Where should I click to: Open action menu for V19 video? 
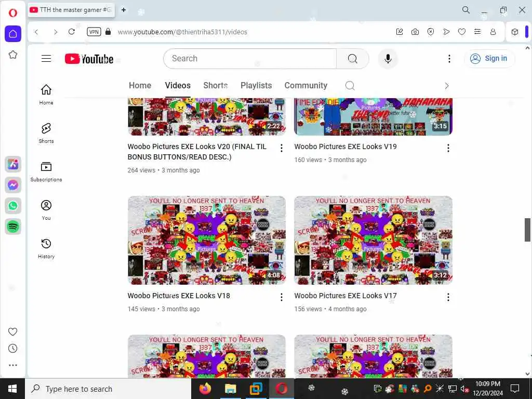448,148
